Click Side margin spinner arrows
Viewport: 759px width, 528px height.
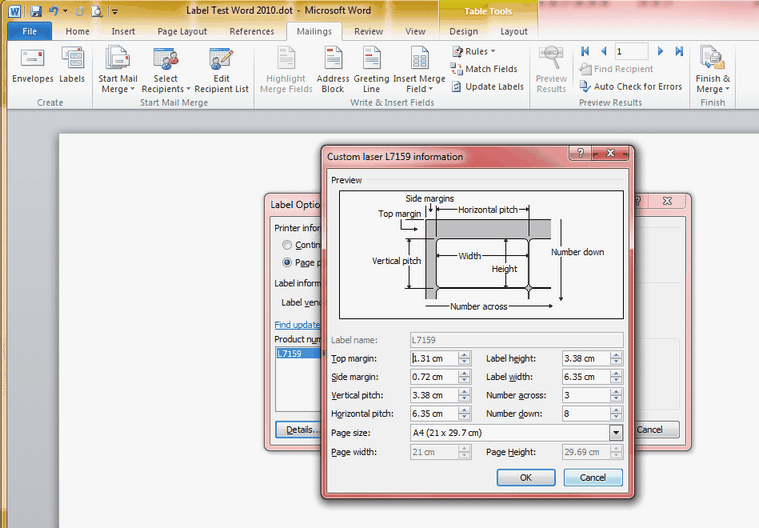click(464, 377)
